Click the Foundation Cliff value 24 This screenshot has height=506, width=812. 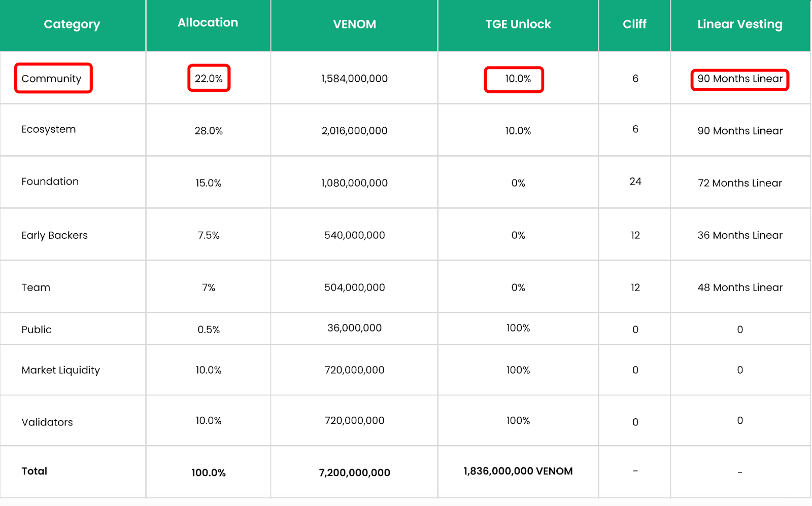click(635, 182)
